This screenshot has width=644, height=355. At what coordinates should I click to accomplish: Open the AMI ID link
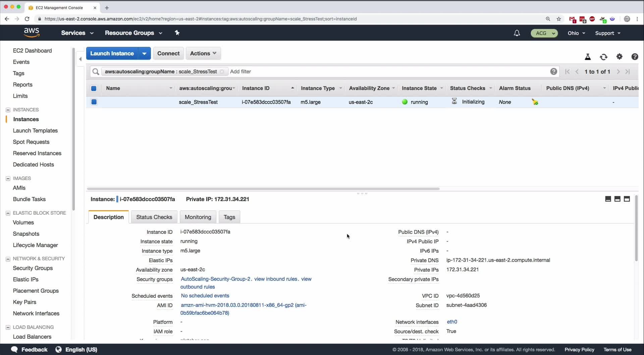click(244, 309)
